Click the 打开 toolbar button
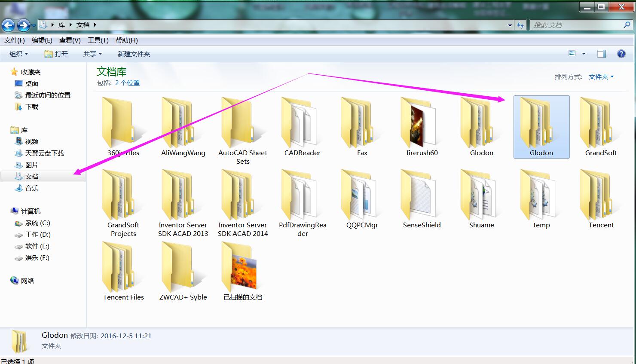This screenshot has width=636, height=364. pyautogui.click(x=56, y=54)
